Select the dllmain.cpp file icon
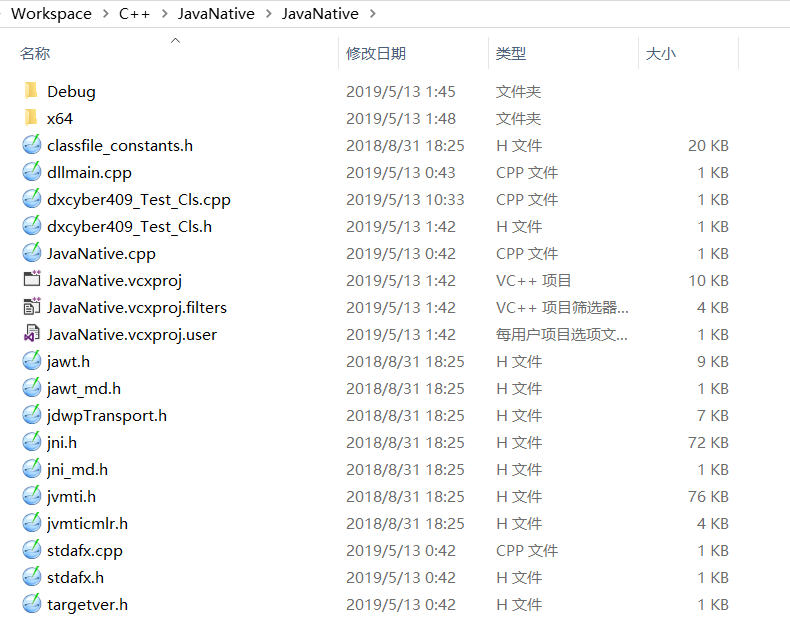The image size is (790, 643). [x=32, y=172]
